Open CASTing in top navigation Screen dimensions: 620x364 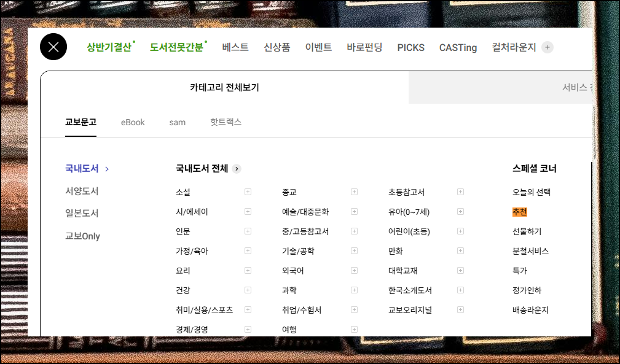[458, 47]
